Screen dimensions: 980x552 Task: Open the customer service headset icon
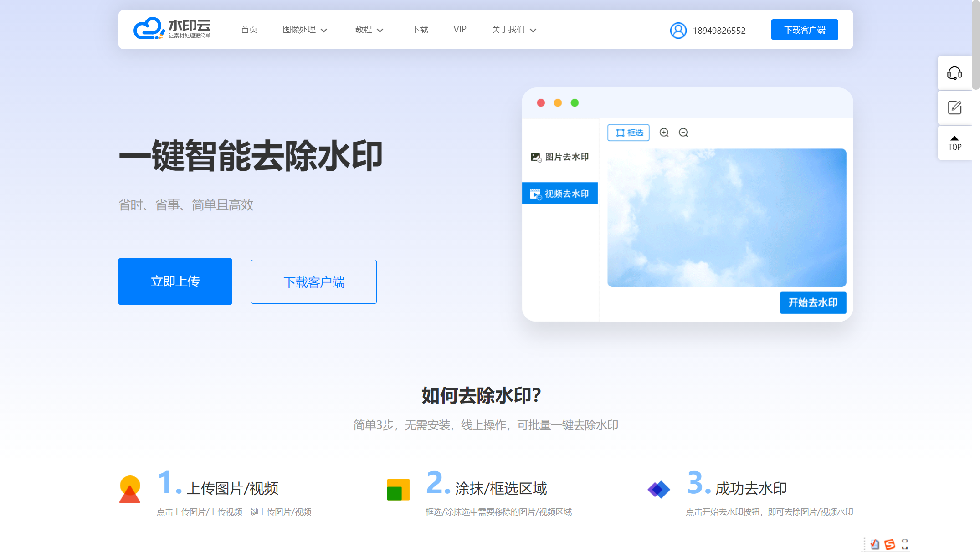[x=954, y=73]
